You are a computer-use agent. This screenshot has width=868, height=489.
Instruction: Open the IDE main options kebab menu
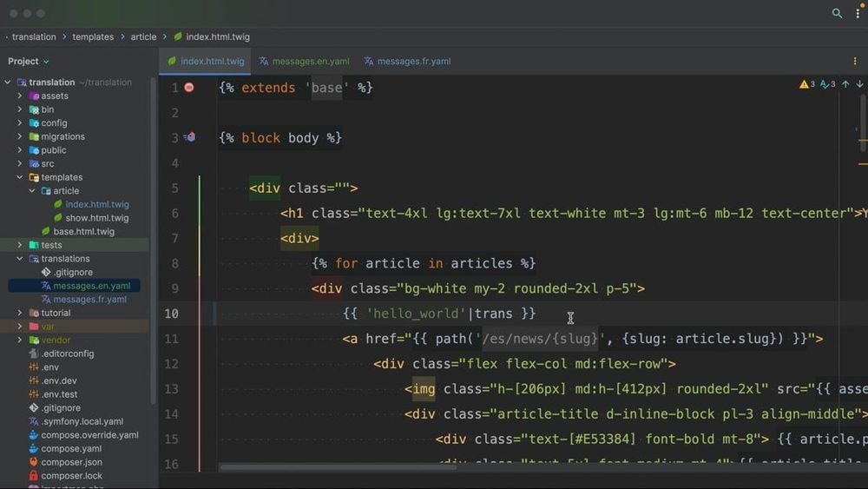pyautogui.click(x=858, y=13)
